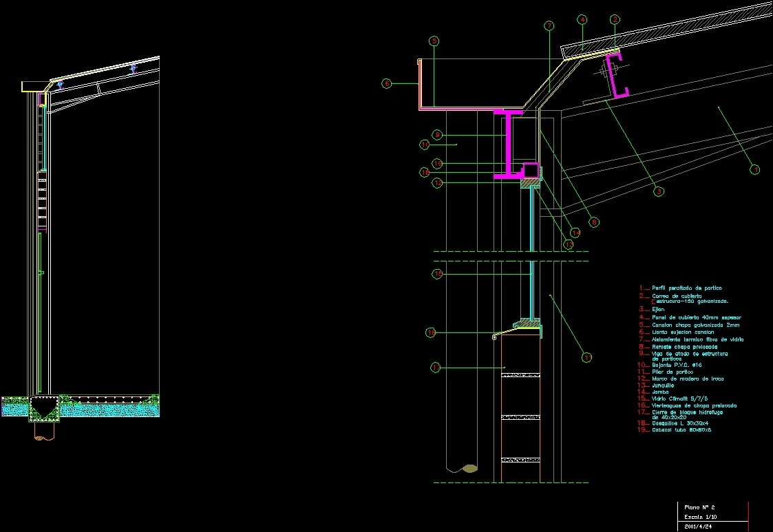The height and width of the screenshot is (532, 773).
Task: Click callout balloon 9 on the tie beam
Action: point(437,135)
